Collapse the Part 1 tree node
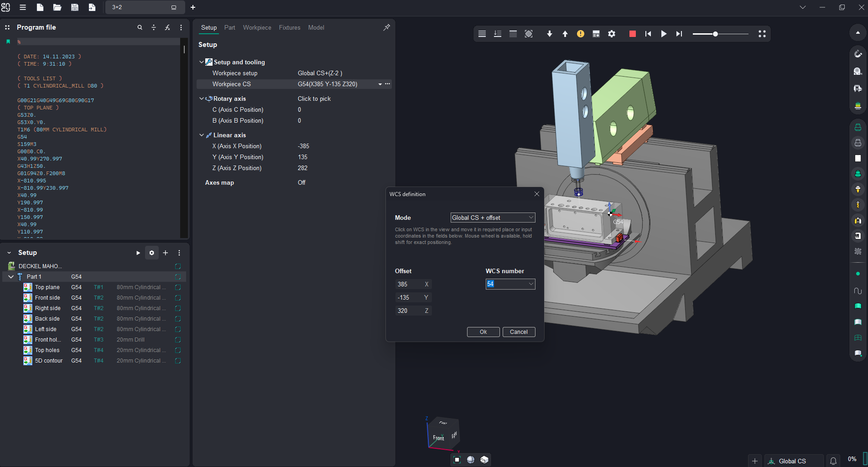 pyautogui.click(x=11, y=277)
